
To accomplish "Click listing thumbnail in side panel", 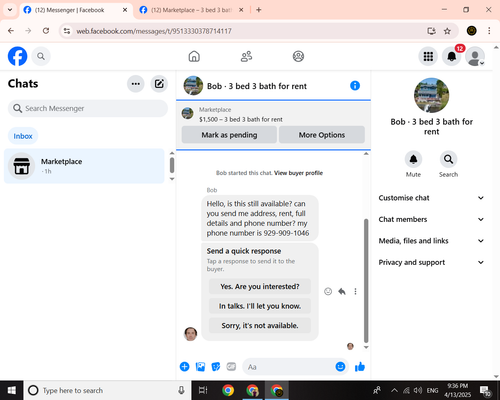I will click(431, 95).
